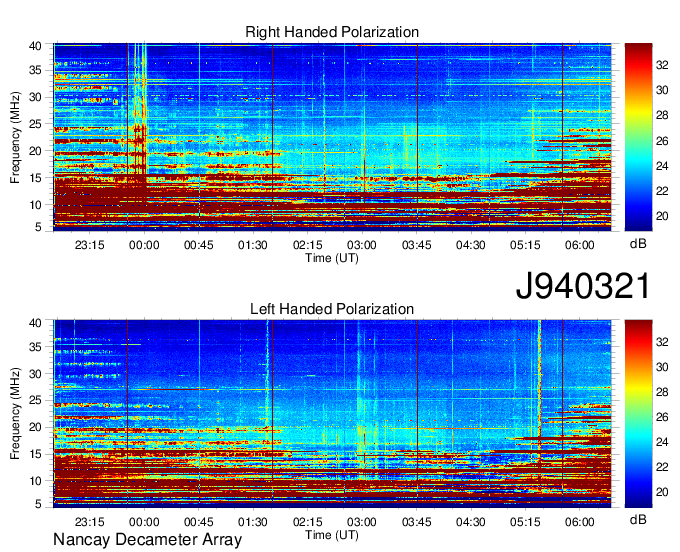The width and height of the screenshot is (680, 552).
Task: Click the 01:30 time tick of Right Handed plot
Action: (253, 245)
